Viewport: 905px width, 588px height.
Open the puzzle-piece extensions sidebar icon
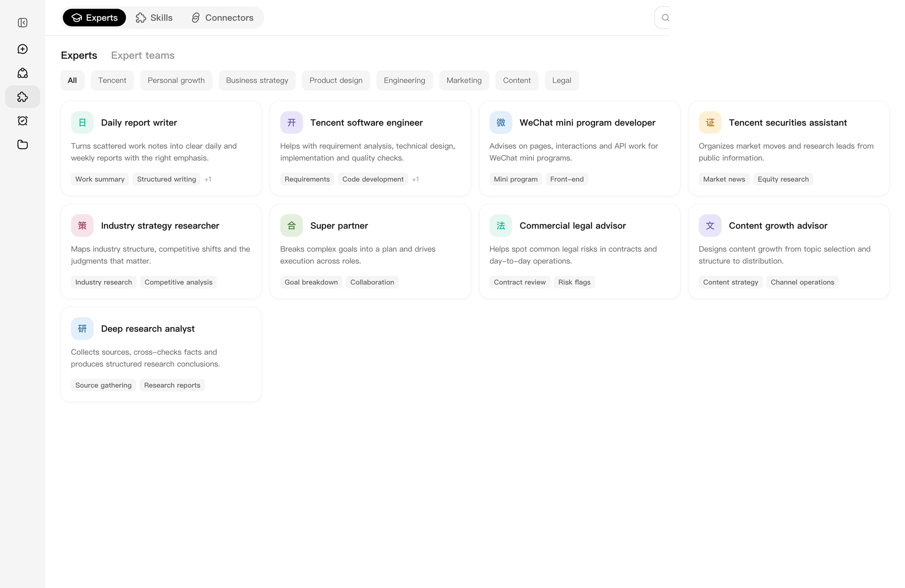click(x=23, y=97)
